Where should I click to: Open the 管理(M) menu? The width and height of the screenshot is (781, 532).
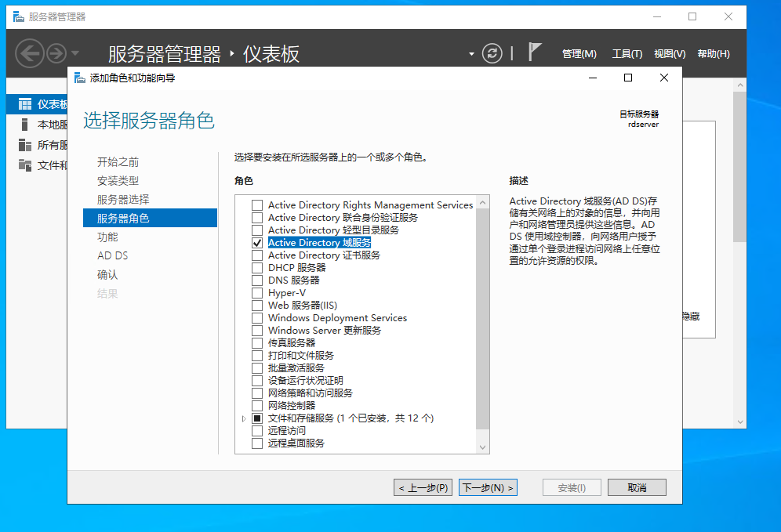pyautogui.click(x=579, y=54)
